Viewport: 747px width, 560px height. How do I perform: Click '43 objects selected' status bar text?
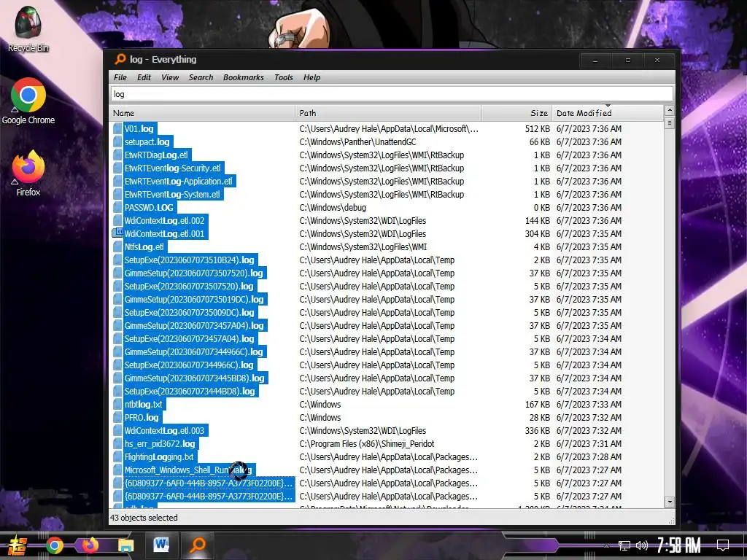pyautogui.click(x=144, y=518)
